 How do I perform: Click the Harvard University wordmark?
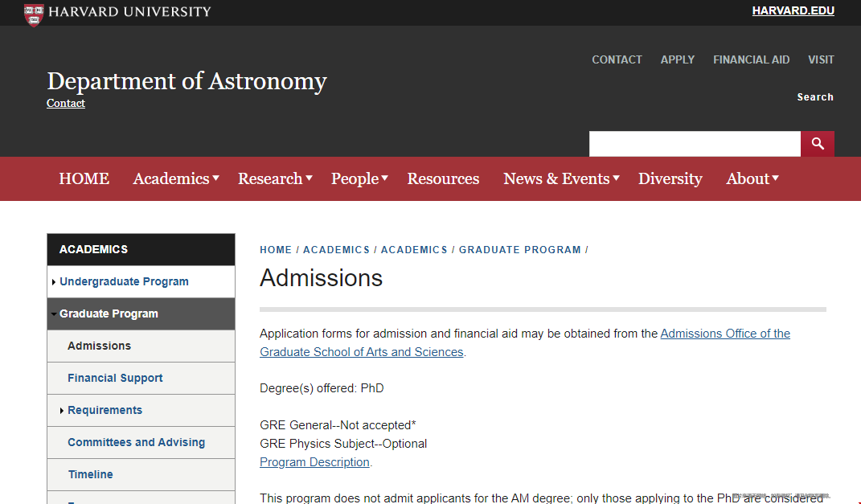coord(129,11)
